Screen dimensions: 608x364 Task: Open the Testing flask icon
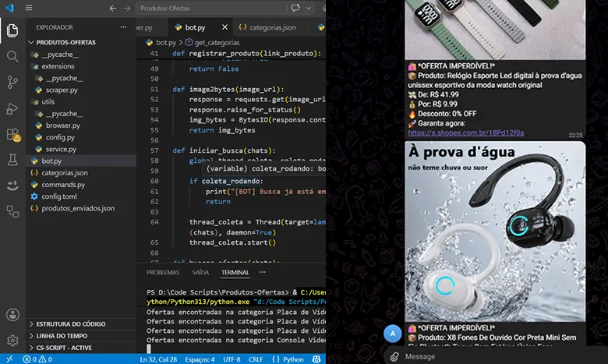12,160
